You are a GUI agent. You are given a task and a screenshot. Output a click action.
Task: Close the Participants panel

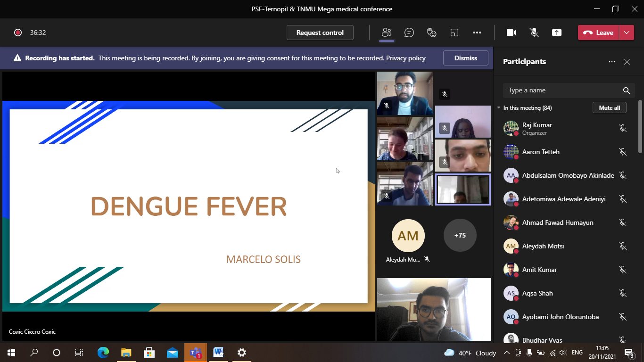coord(627,62)
